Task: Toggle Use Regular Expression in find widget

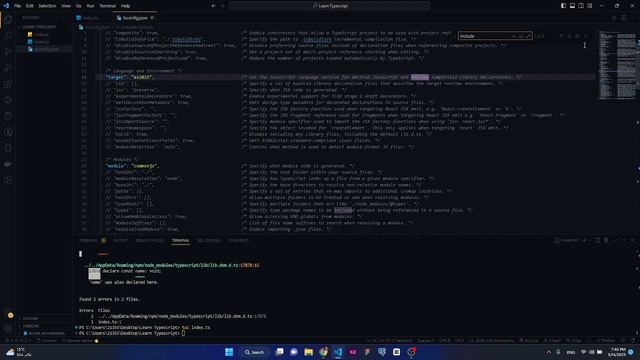Action: point(527,36)
